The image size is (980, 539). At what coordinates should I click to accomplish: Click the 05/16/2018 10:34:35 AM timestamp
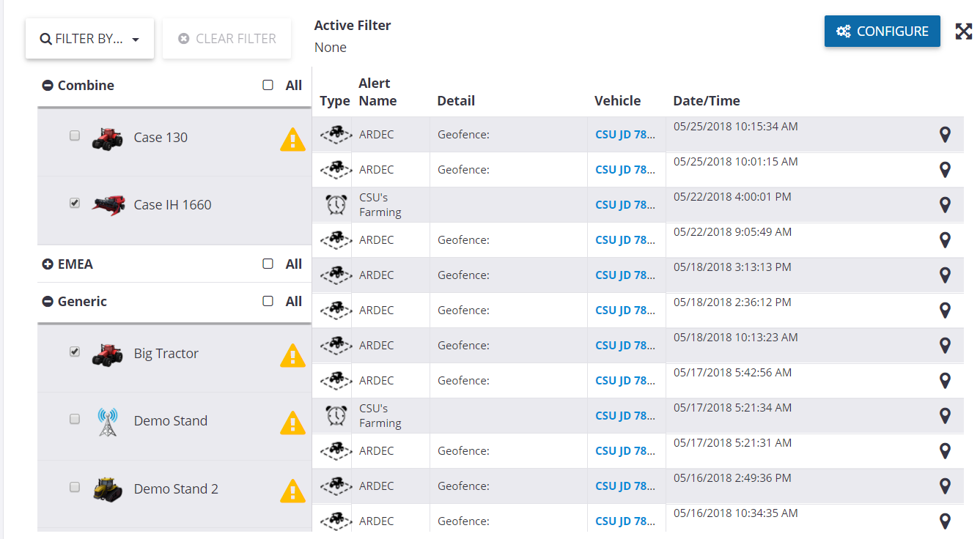click(x=736, y=513)
